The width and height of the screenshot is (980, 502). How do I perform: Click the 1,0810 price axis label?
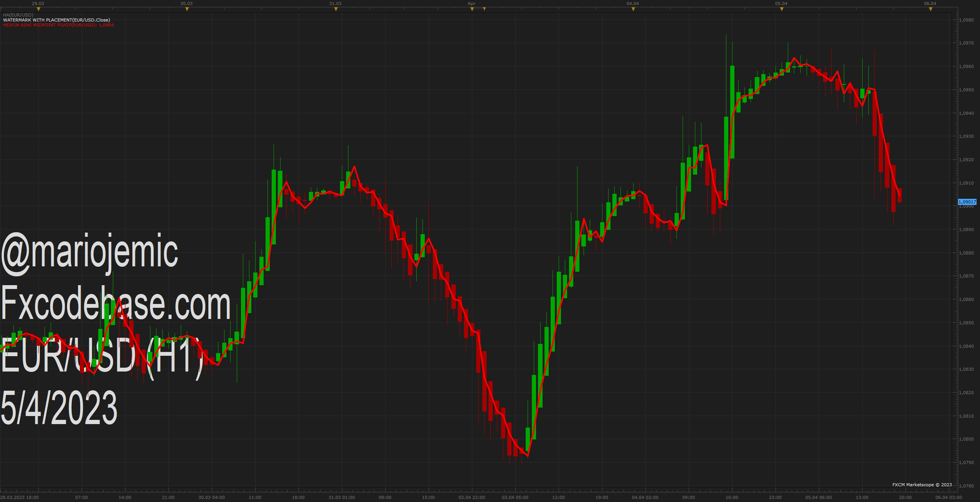(x=966, y=416)
